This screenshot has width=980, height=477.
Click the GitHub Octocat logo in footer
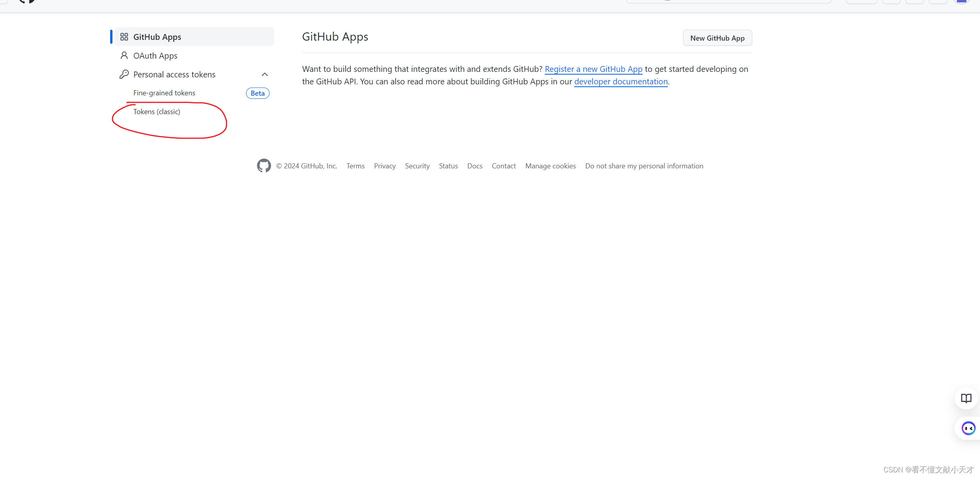[x=264, y=166]
